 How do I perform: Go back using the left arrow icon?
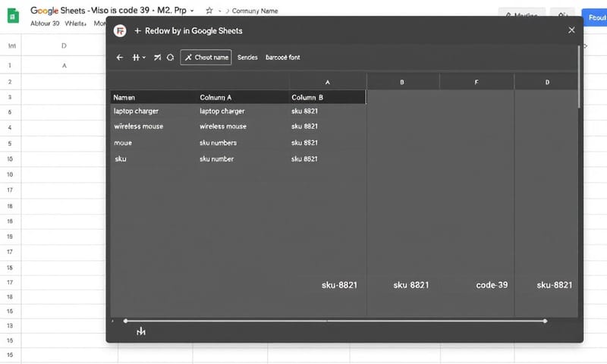pyautogui.click(x=119, y=58)
